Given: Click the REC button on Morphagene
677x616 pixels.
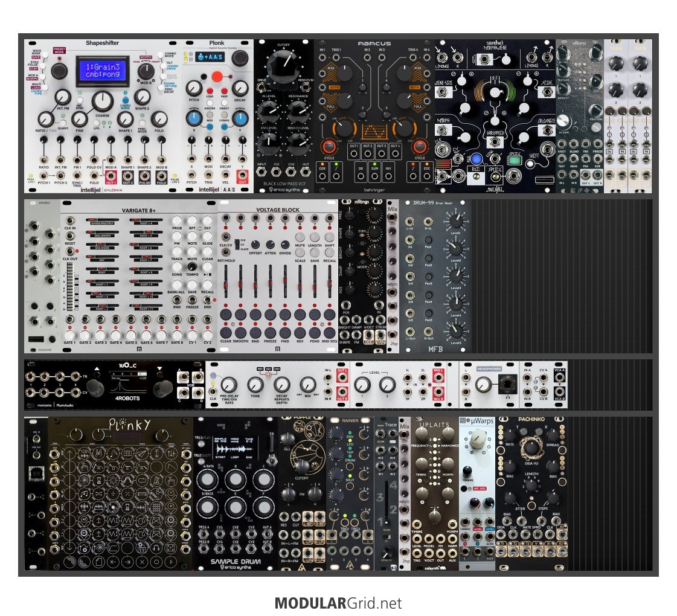Looking at the screenshot, I should tap(476, 176).
